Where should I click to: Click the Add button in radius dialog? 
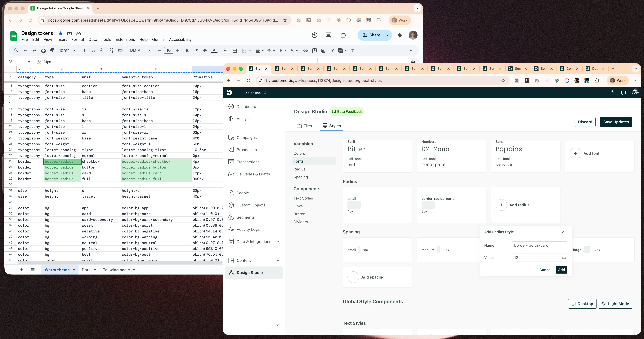tap(561, 270)
